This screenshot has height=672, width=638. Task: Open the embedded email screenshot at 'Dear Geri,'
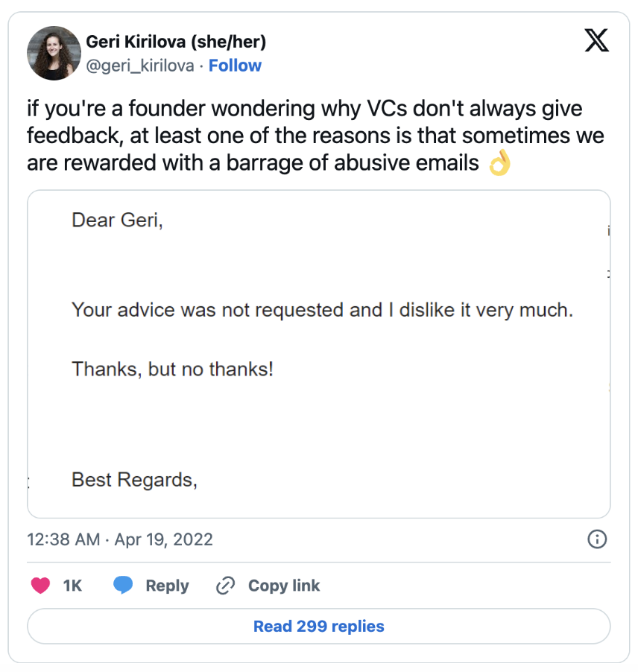[117, 220]
